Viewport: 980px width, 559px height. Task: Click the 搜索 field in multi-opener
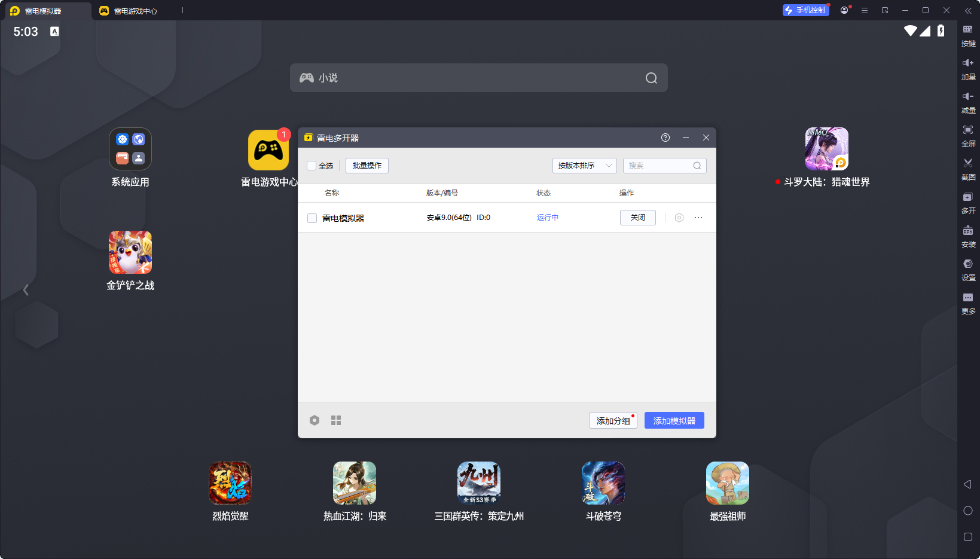tap(659, 166)
